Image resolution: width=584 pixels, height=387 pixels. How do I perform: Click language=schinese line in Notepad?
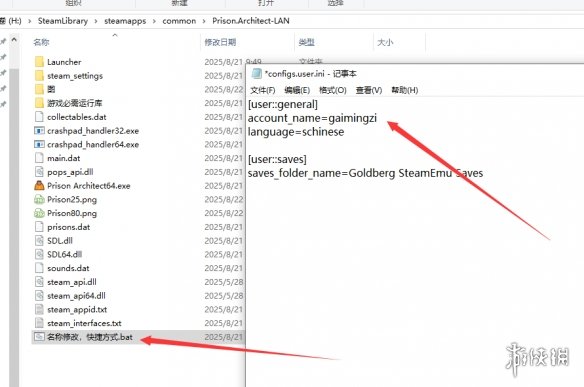click(296, 132)
